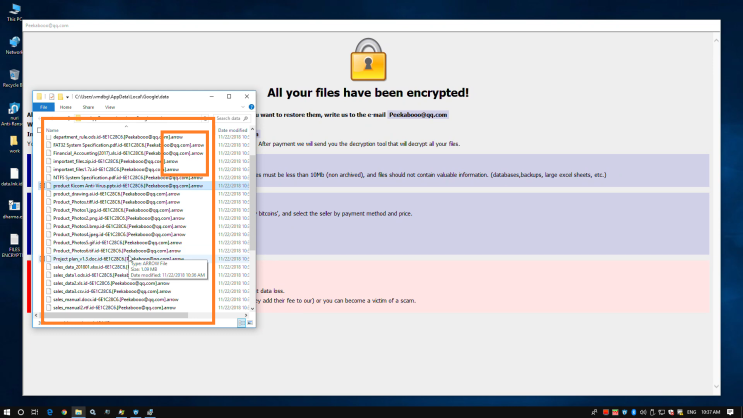Image resolution: width=743 pixels, height=418 pixels.
Task: Select department_rule.ods encrypted file
Action: point(118,137)
